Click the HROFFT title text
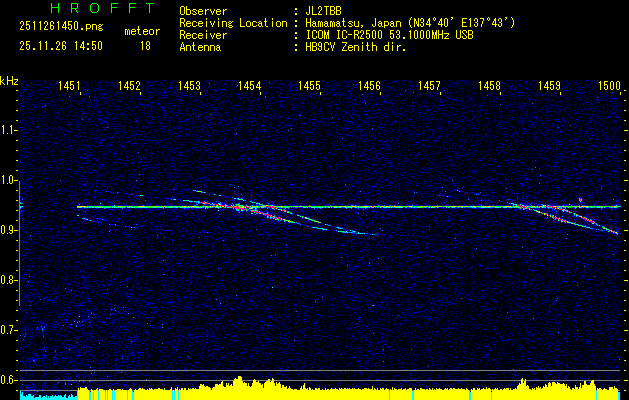 tap(88, 8)
